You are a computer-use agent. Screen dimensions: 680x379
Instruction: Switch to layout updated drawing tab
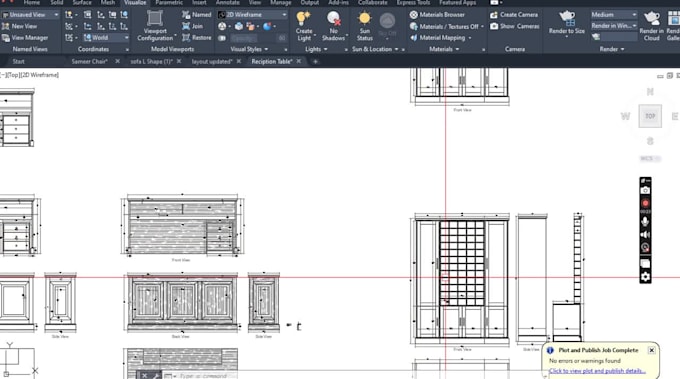click(x=212, y=62)
